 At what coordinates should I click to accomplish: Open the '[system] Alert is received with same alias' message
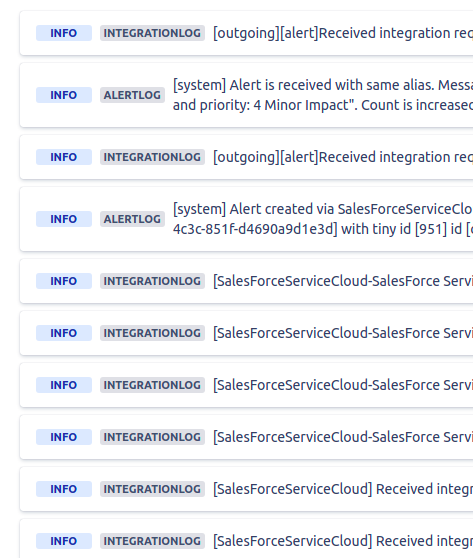pos(323,85)
